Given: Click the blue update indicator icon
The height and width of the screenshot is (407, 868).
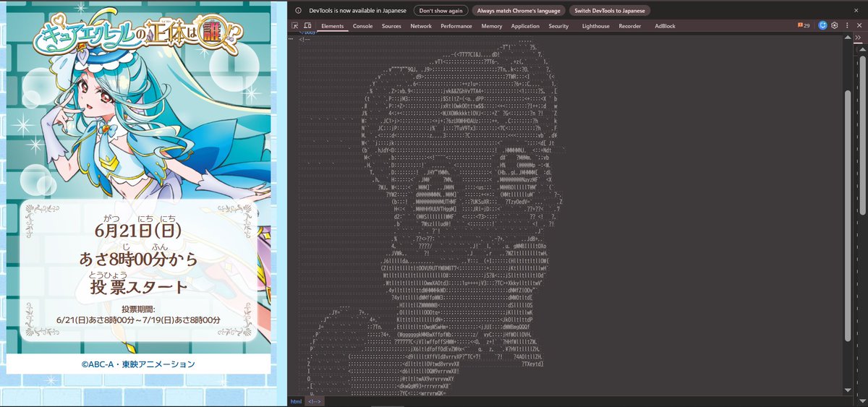Looking at the screenshot, I should tap(822, 25).
